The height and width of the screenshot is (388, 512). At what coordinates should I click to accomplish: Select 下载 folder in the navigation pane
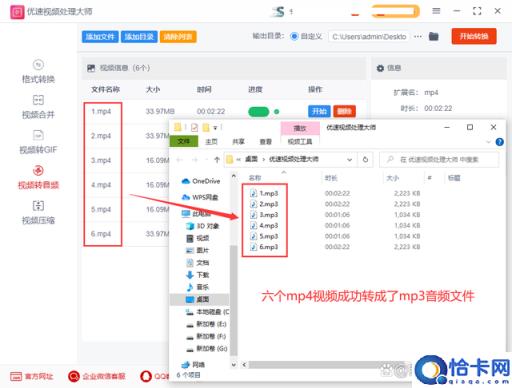[x=198, y=275]
